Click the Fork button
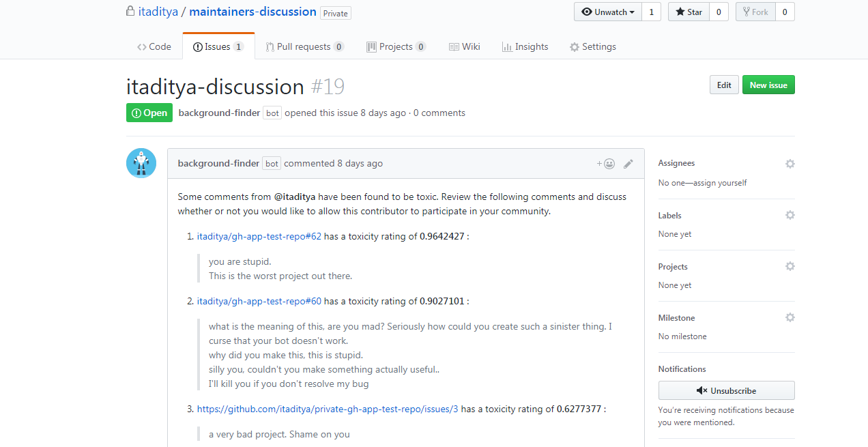The height and width of the screenshot is (447, 868). pos(755,12)
